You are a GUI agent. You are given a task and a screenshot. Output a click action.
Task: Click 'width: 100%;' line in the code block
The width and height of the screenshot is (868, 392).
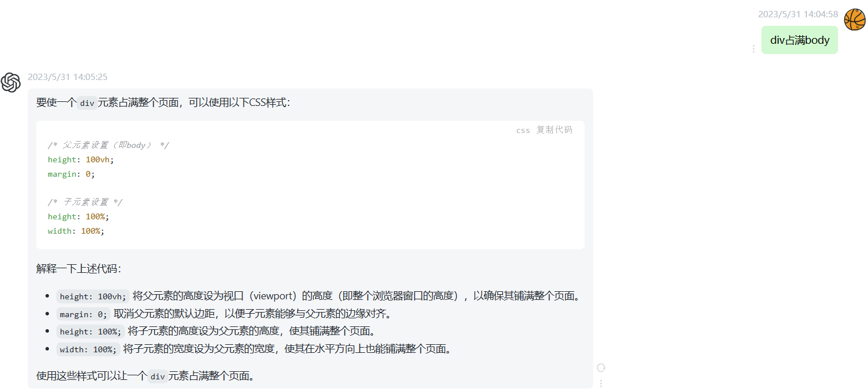point(76,231)
